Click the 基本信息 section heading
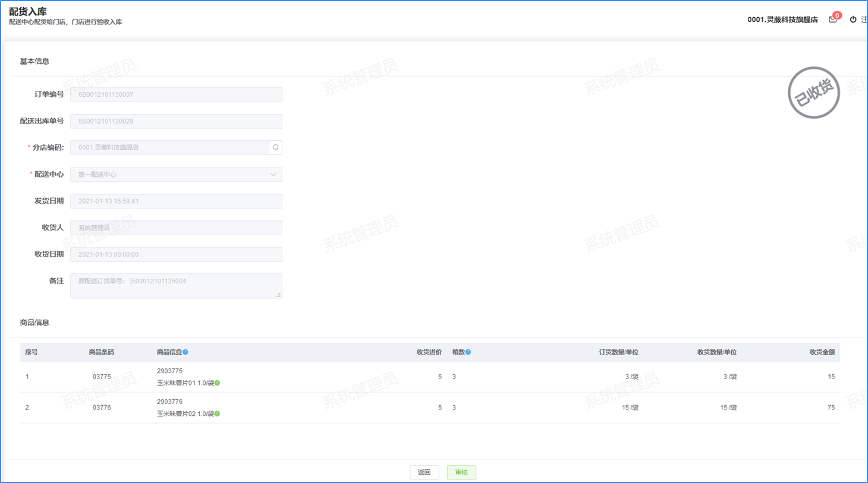868x483 pixels. (34, 61)
